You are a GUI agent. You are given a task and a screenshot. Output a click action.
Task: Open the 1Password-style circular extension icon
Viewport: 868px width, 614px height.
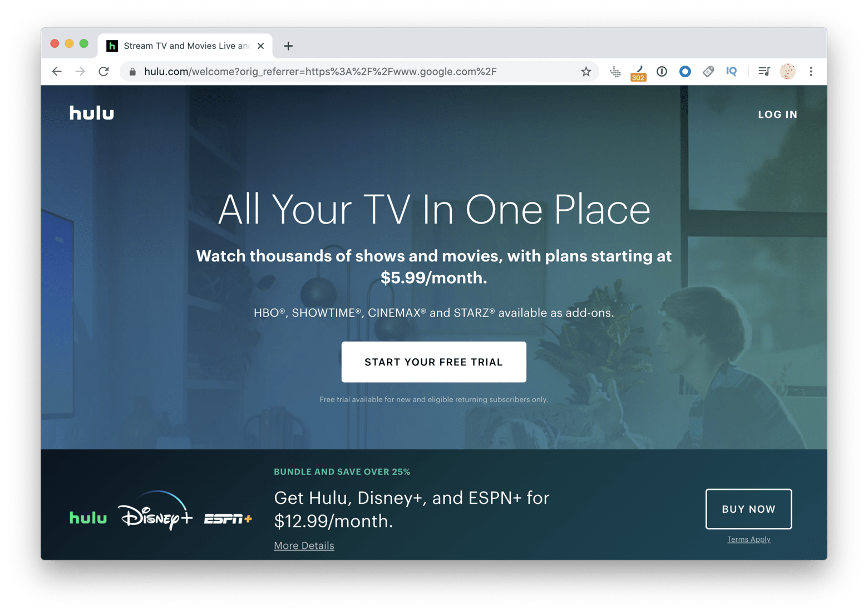(662, 71)
